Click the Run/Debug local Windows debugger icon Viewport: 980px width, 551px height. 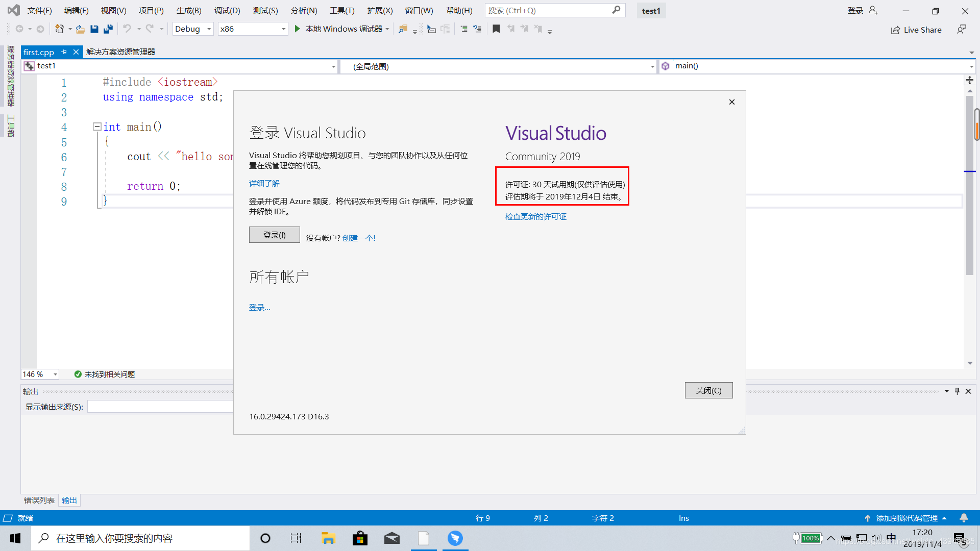pyautogui.click(x=298, y=28)
